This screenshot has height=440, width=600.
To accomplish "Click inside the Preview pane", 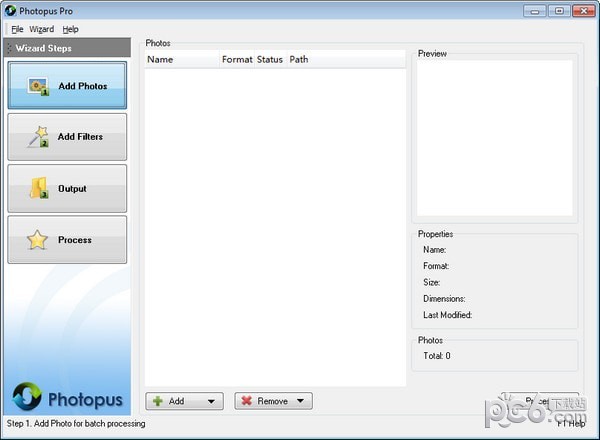I will (495, 138).
